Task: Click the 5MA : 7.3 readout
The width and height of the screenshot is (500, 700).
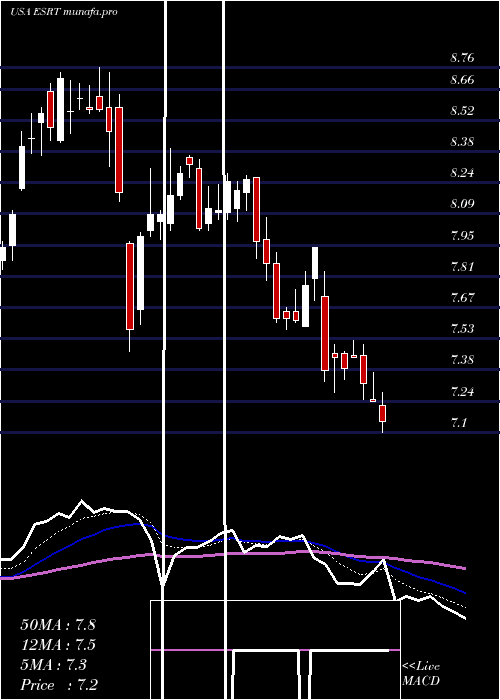Action: [54, 665]
